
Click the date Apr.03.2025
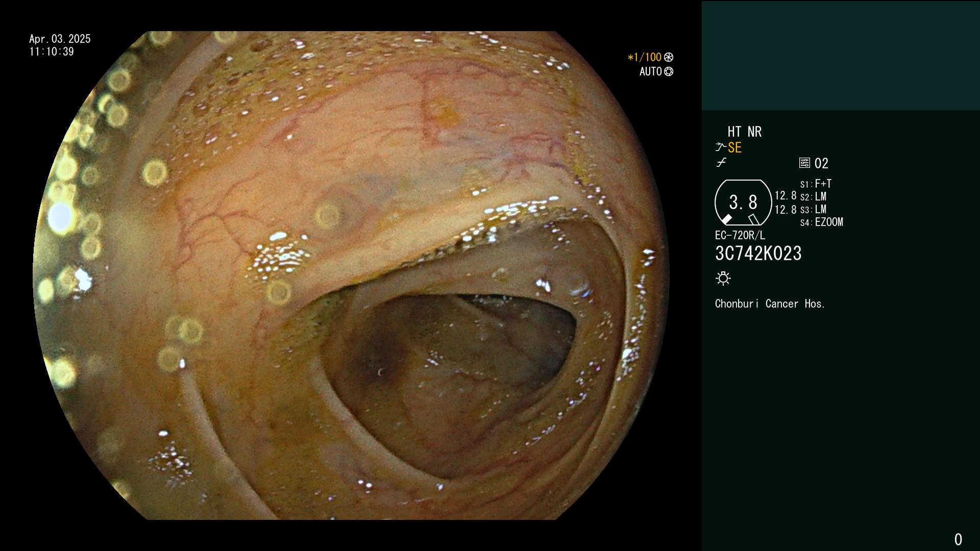click(x=60, y=39)
